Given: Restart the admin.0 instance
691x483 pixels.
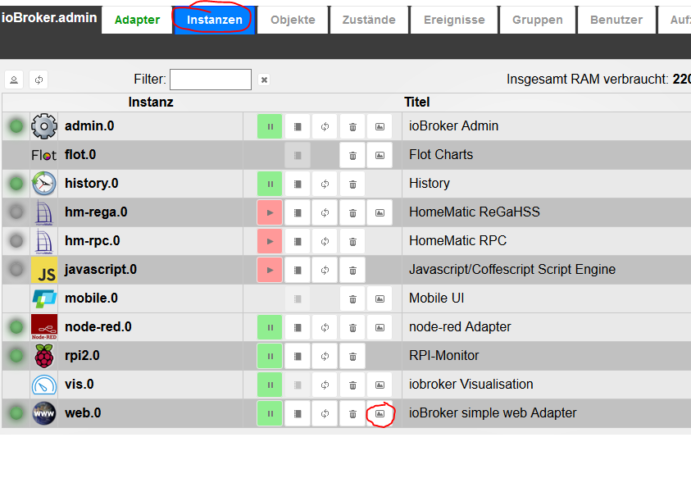Looking at the screenshot, I should (325, 126).
